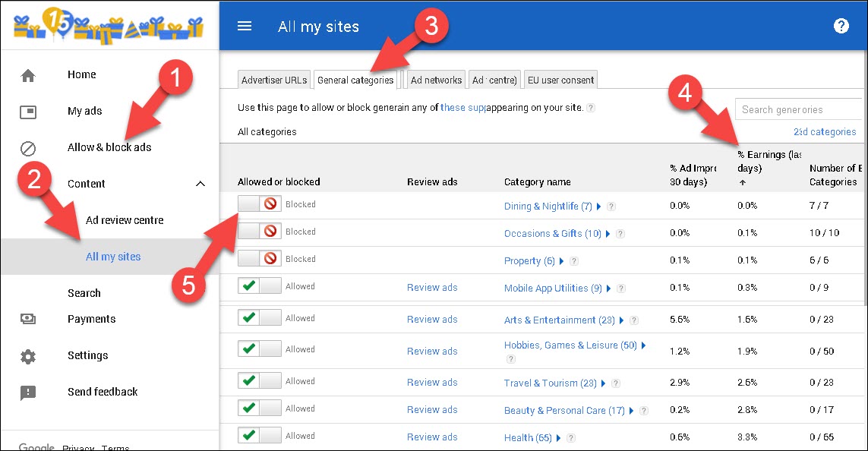This screenshot has height=451, width=868.
Task: Click the My ads icon in sidebar
Action: (x=28, y=112)
